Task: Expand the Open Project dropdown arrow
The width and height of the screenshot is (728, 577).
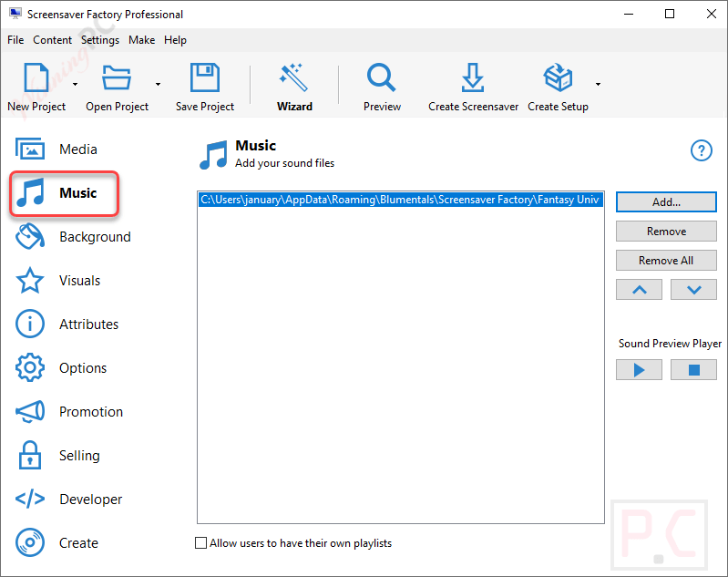Action: point(159,85)
